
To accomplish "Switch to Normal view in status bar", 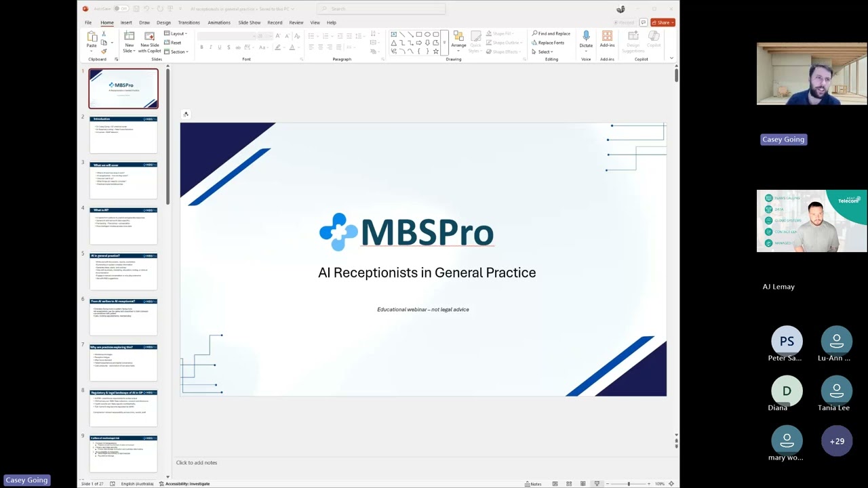I will click(555, 484).
